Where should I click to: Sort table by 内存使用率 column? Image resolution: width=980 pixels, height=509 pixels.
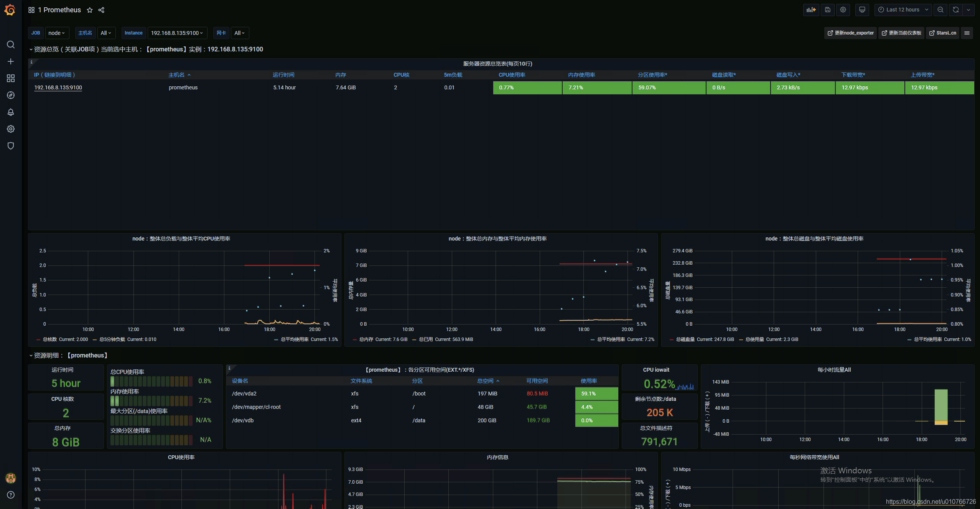[581, 75]
